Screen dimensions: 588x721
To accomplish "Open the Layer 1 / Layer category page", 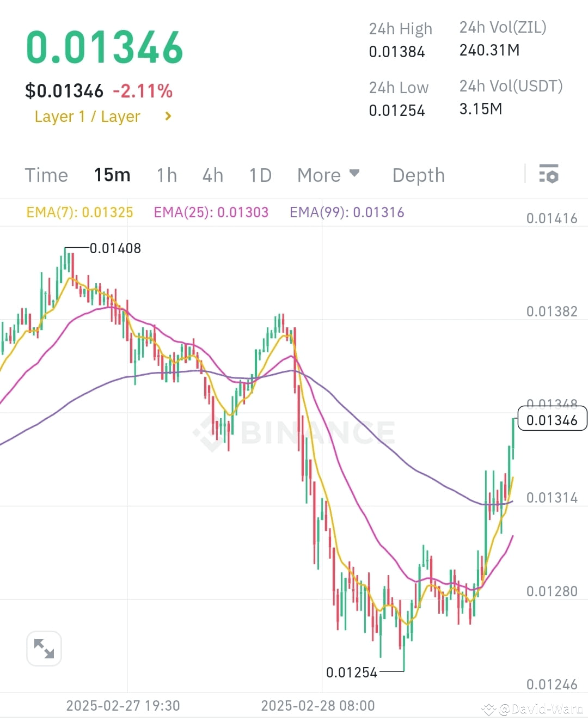I will (x=87, y=116).
